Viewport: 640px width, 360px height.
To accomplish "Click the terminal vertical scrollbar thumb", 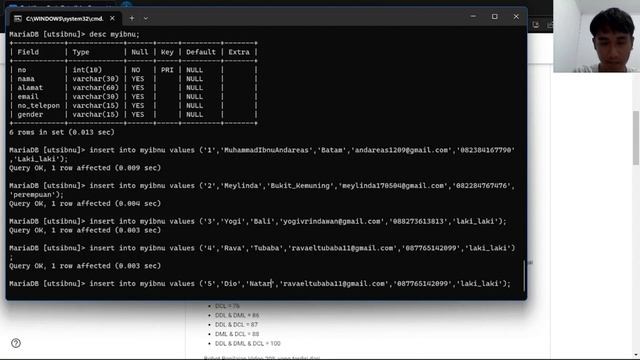I will [524, 276].
